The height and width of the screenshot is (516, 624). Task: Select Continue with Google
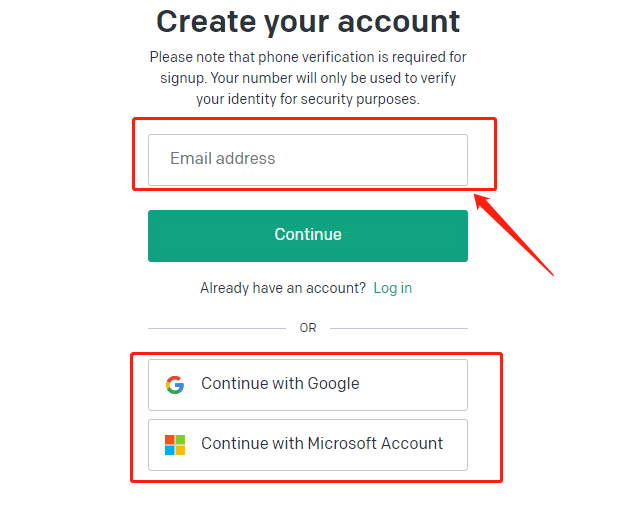[308, 385]
